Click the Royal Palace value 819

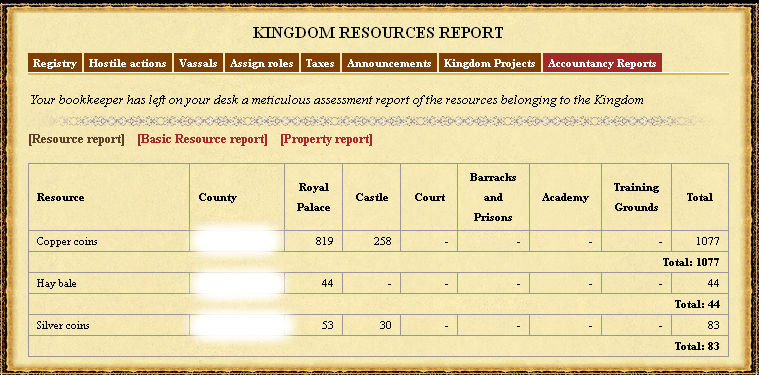point(324,241)
